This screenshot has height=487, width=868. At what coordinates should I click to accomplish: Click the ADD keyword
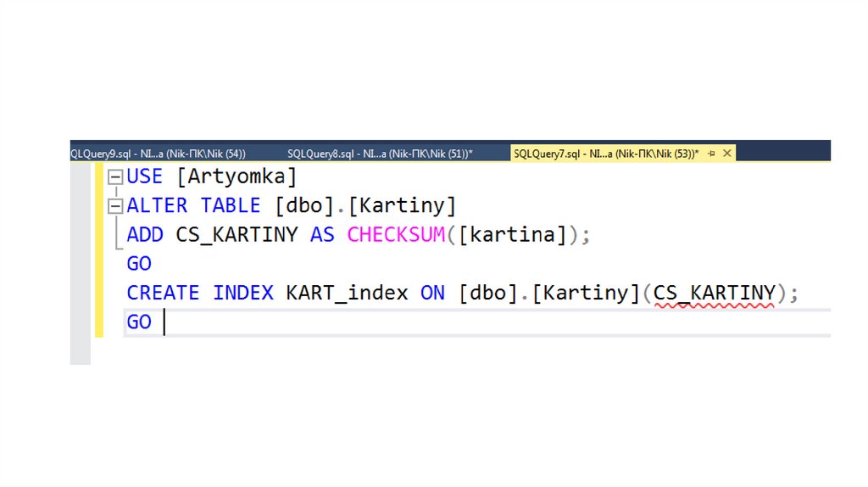145,235
